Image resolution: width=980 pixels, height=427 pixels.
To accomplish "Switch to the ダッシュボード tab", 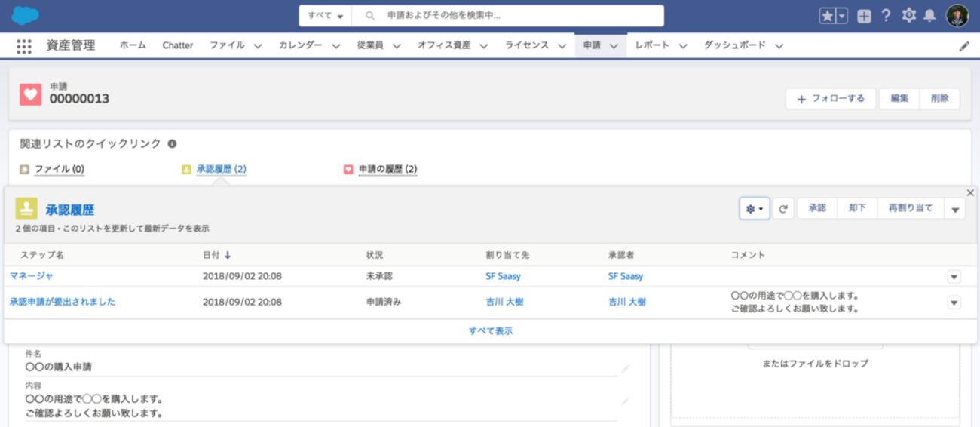I will point(735,45).
